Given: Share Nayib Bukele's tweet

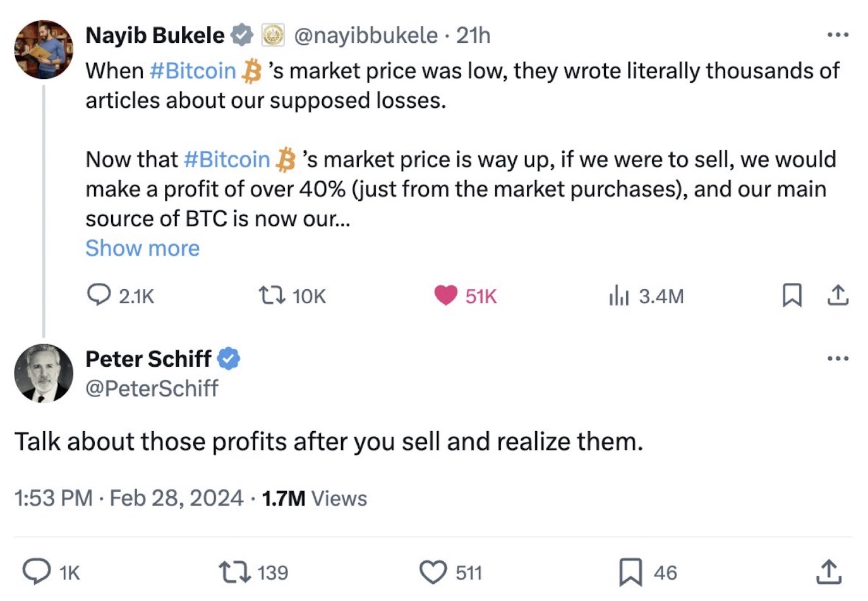Looking at the screenshot, I should click(x=838, y=295).
